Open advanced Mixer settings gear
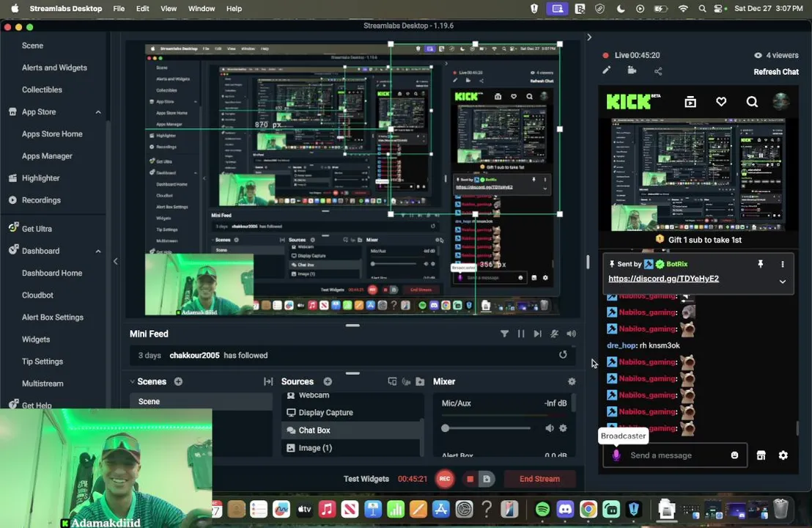This screenshot has width=812, height=528. (572, 381)
